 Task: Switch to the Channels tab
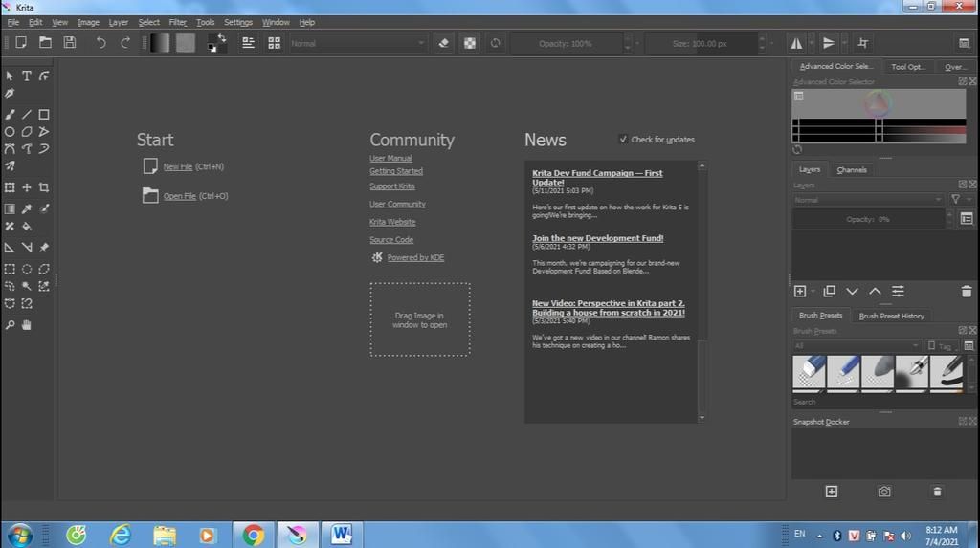click(x=851, y=170)
